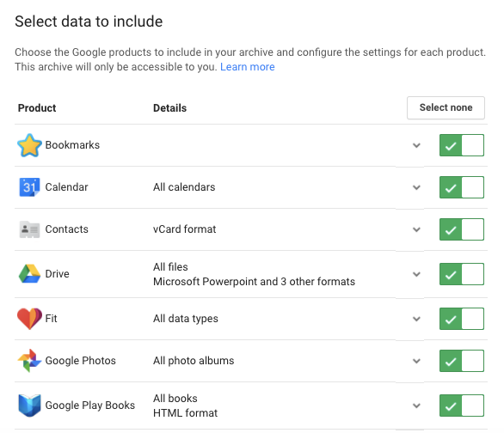This screenshot has height=433, width=504.
Task: Click the Bookmarks star icon
Action: click(29, 145)
